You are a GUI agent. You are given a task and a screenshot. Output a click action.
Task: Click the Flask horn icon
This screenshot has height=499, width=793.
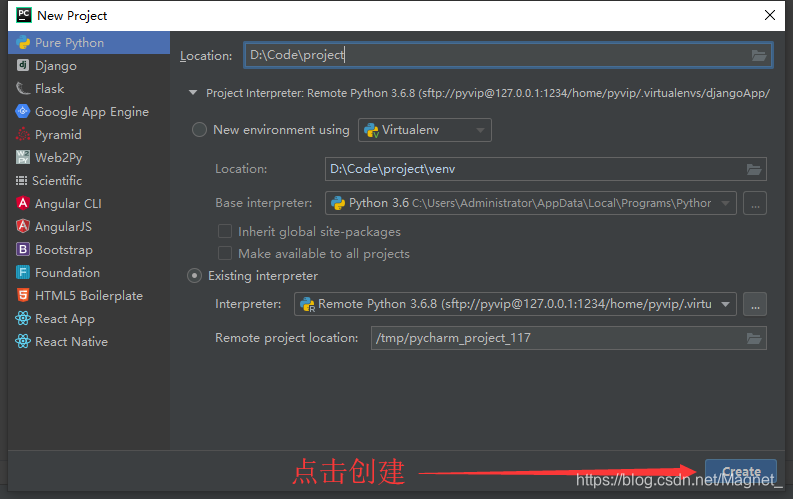23,88
